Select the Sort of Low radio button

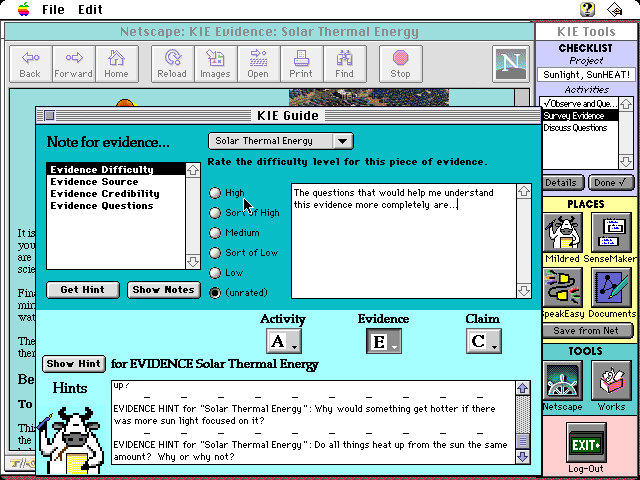click(x=215, y=253)
